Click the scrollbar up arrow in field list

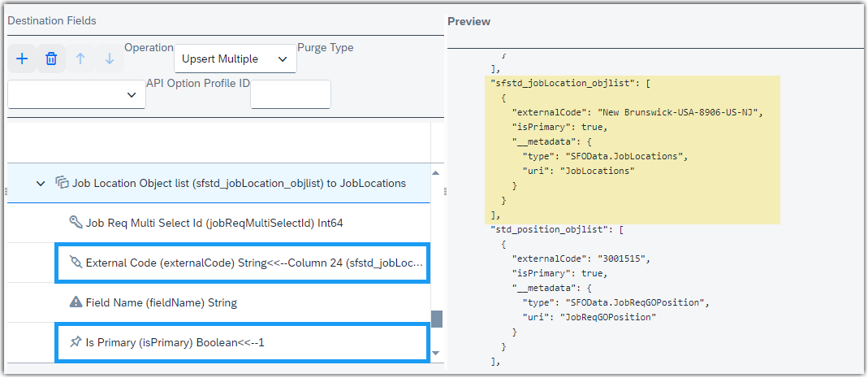[436, 173]
